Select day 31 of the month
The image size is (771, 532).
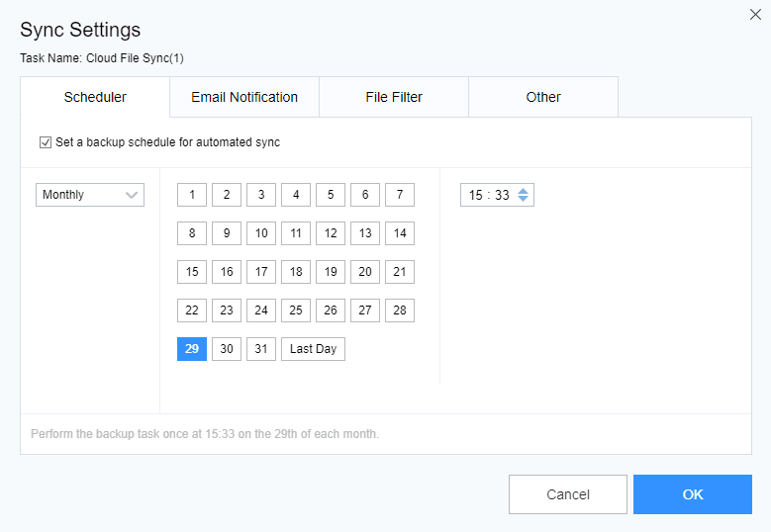[x=261, y=349]
